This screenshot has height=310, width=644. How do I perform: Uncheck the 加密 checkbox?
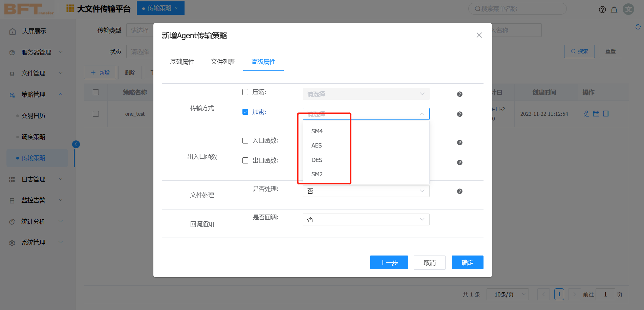[245, 112]
